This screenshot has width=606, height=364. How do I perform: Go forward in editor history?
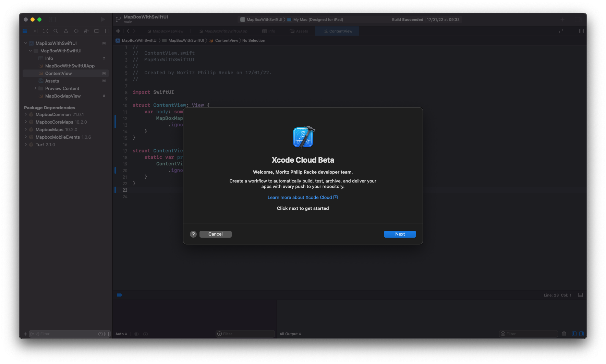[x=134, y=31]
